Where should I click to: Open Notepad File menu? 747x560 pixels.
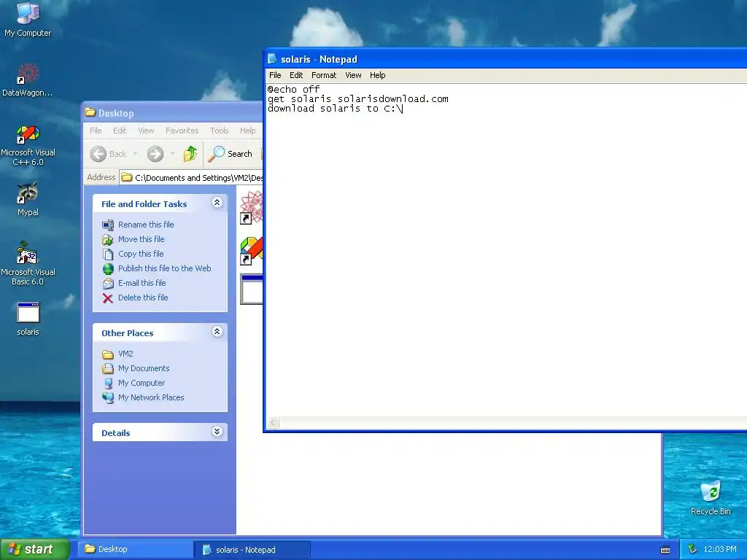click(x=275, y=75)
